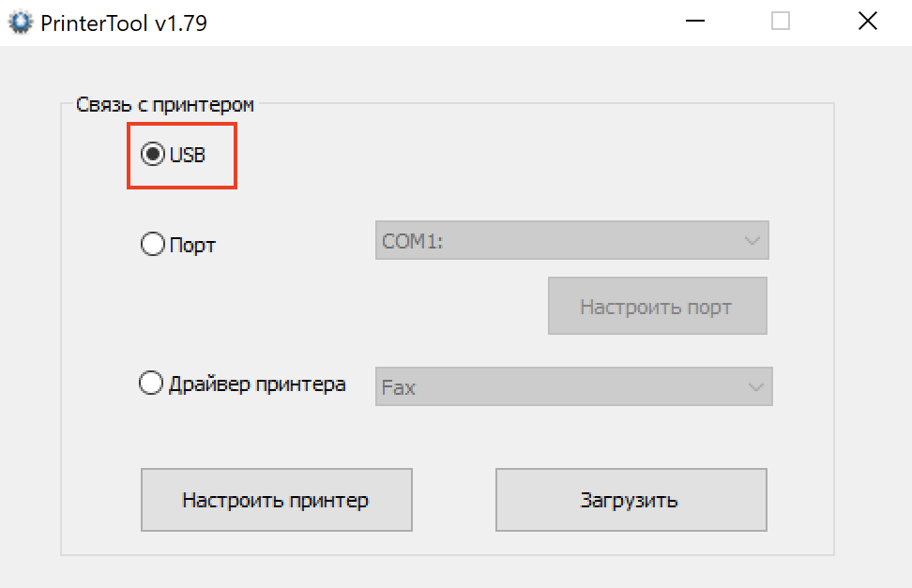This screenshot has width=912, height=588.
Task: Click the PrinterTool v1.79 title text
Action: click(124, 23)
